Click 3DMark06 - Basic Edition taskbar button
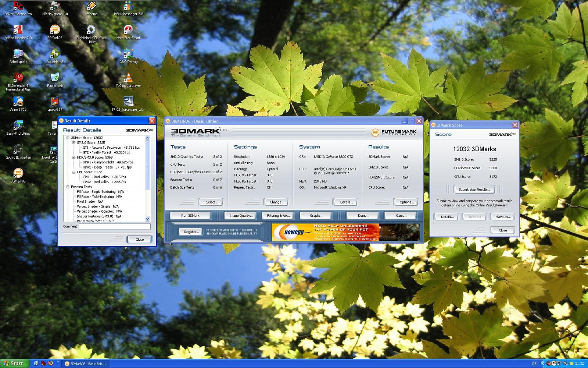Image resolution: width=588 pixels, height=368 pixels. 86,364
